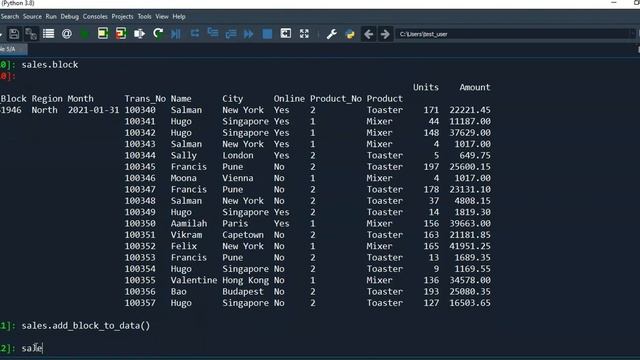640x360 pixels.
Task: Click the debugger Step over icon
Action: [195, 33]
